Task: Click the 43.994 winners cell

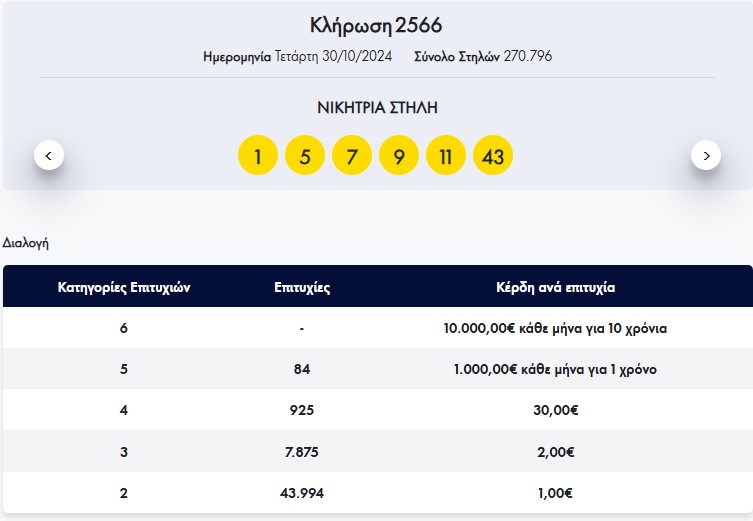Action: [x=302, y=493]
